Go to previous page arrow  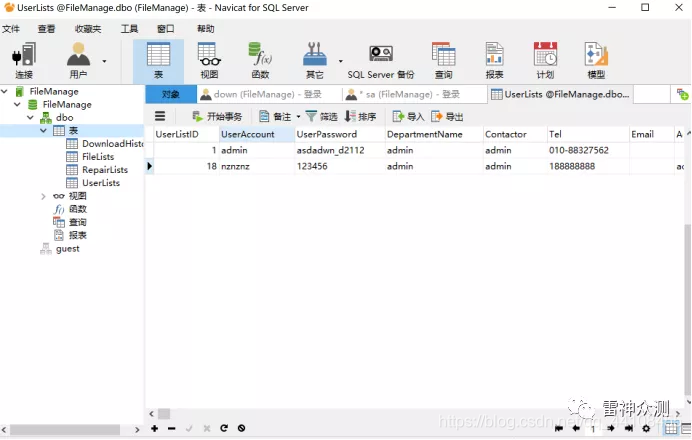pos(576,428)
